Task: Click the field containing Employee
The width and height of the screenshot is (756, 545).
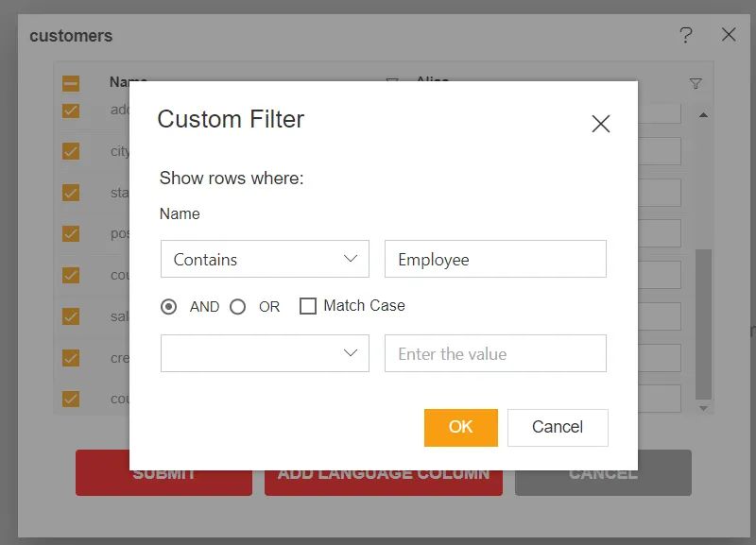Action: tap(494, 259)
